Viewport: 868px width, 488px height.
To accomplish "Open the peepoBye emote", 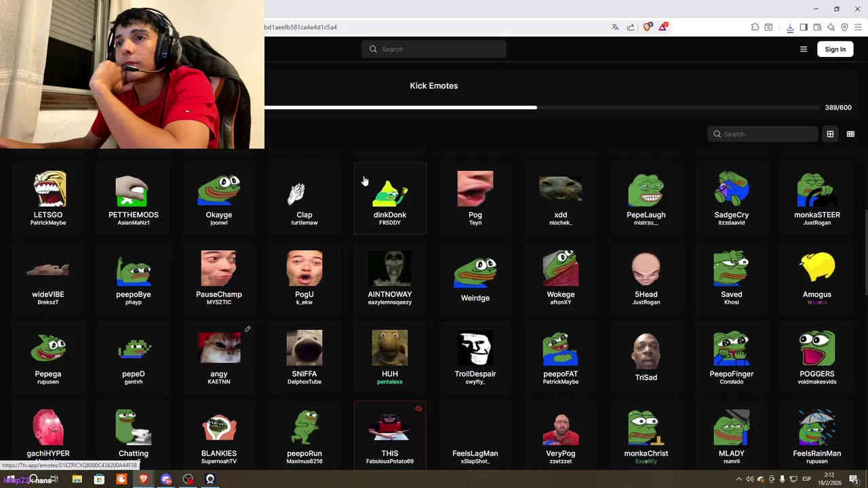I will coord(134,278).
